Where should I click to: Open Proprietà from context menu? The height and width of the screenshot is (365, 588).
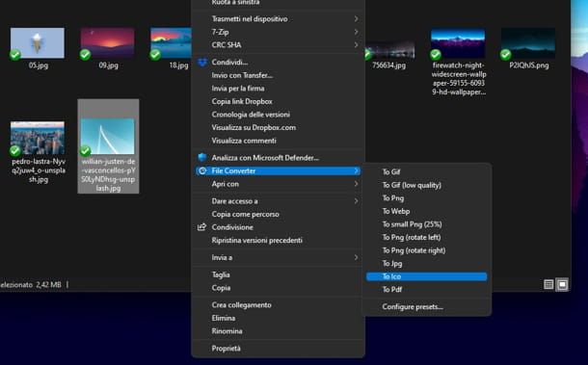pyautogui.click(x=278, y=349)
